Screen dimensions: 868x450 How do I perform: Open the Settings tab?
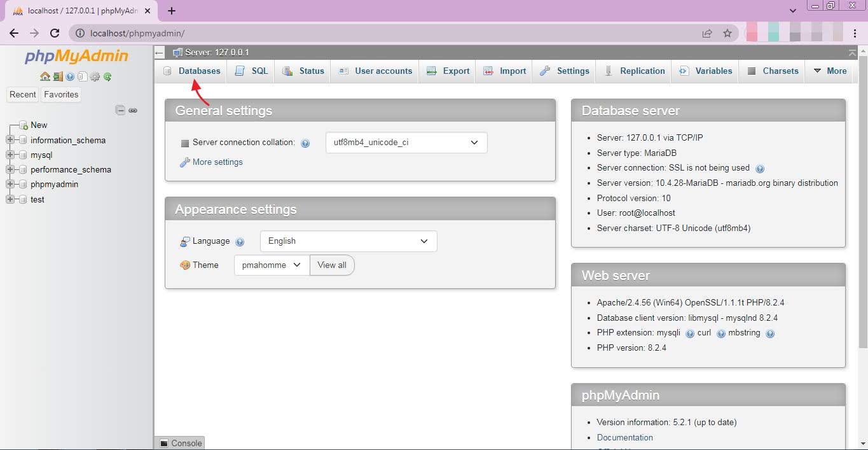coord(565,71)
